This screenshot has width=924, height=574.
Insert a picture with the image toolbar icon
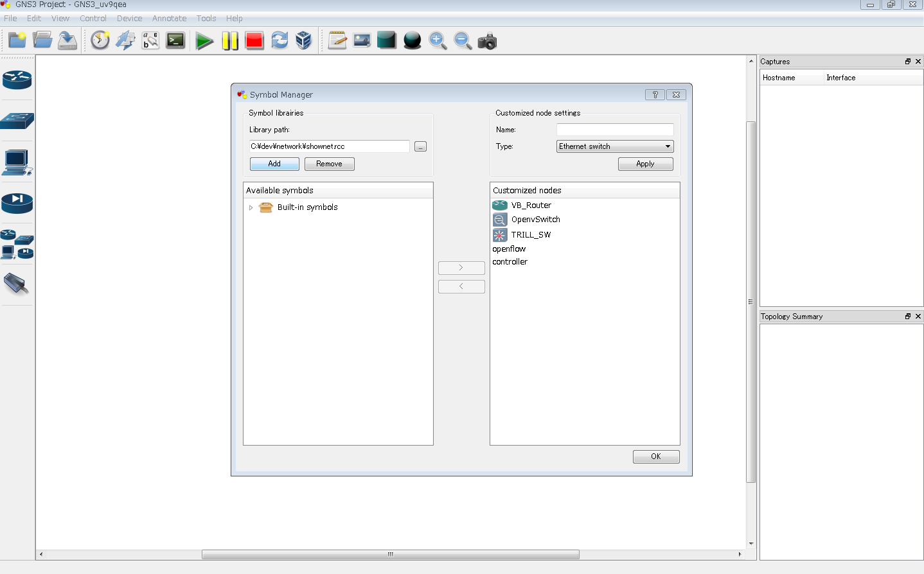361,40
